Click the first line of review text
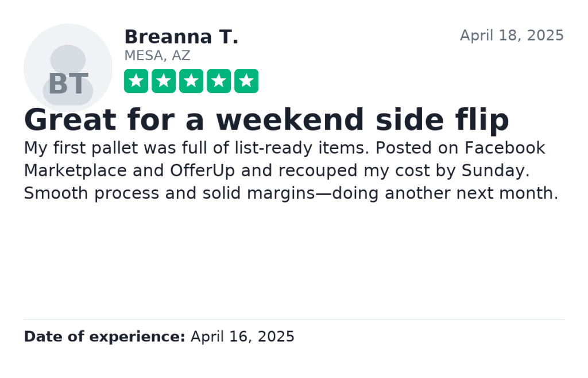This screenshot has height=378, width=588. pos(284,148)
